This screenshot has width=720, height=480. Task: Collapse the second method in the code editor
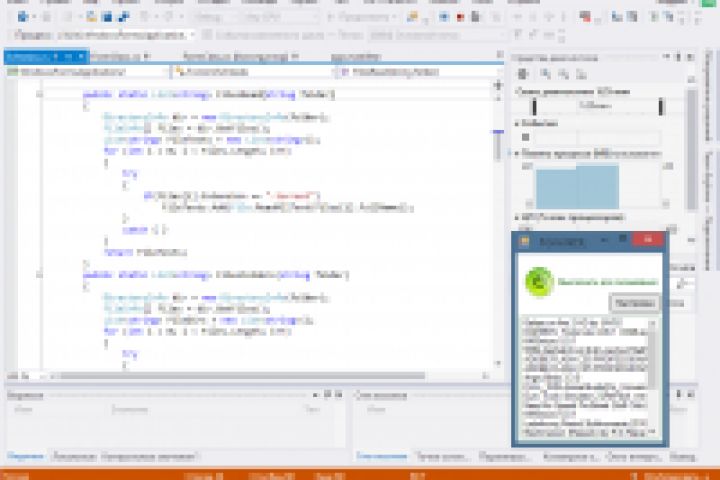tap(39, 275)
